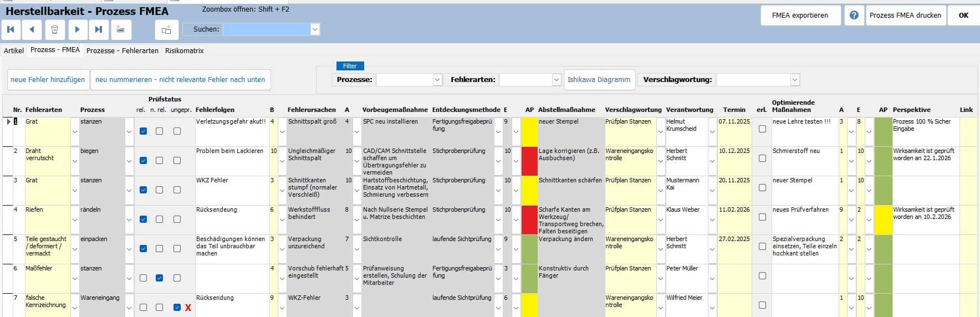Click the duplicate record icon
The image size is (980, 317).
click(166, 30)
